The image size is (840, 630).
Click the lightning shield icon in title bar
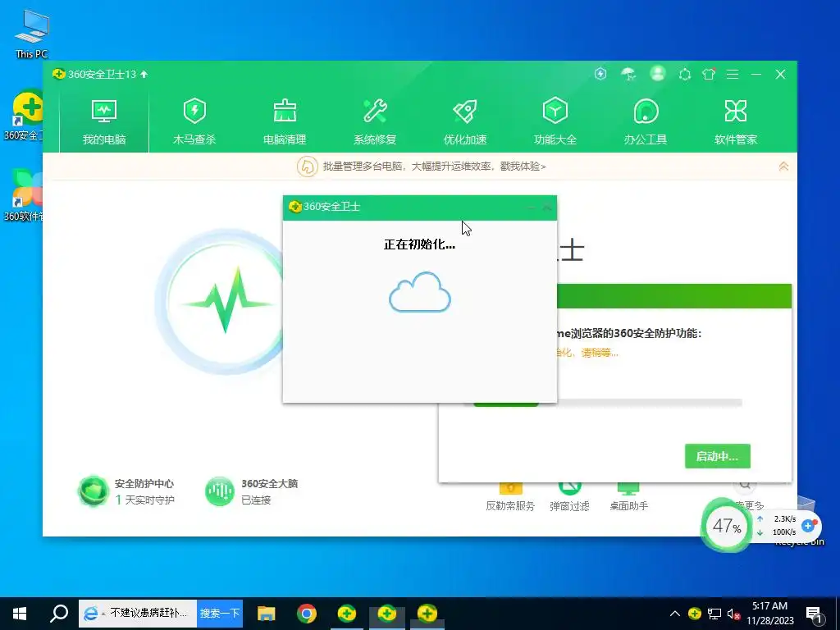pos(600,74)
